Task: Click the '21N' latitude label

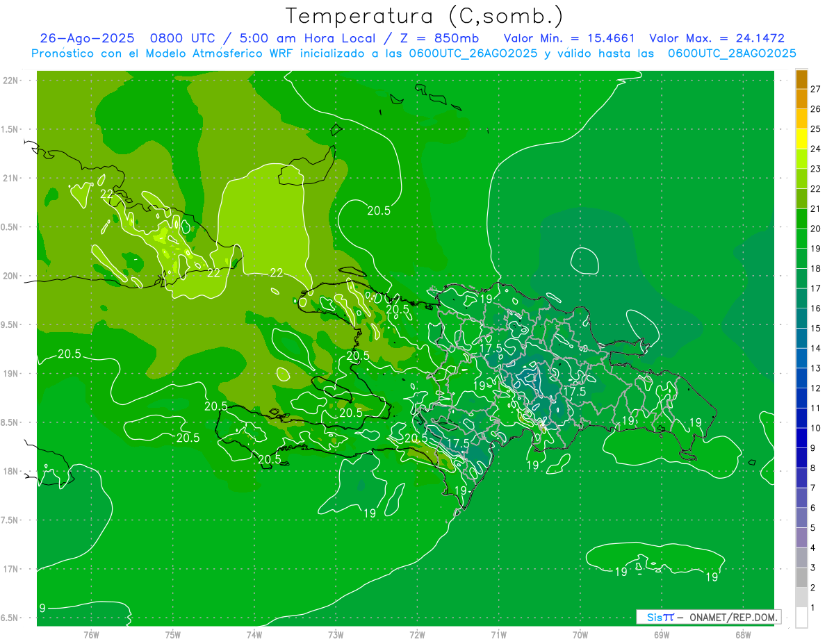Action: 10,178
